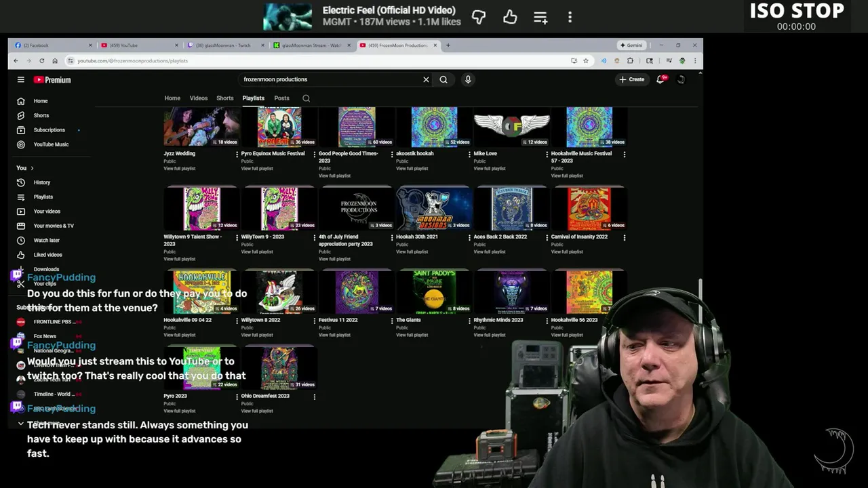Open Aces Back 2 Back 2022 thumbnail
This screenshot has height=488, width=868.
pyautogui.click(x=511, y=209)
